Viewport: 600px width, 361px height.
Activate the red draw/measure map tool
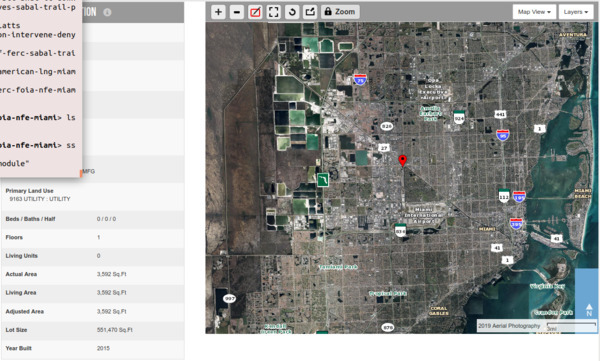click(x=255, y=12)
